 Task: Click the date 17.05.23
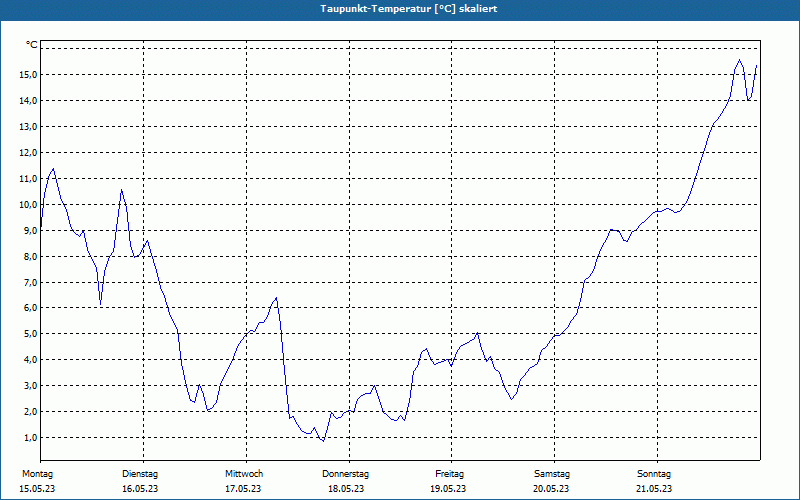point(243,489)
